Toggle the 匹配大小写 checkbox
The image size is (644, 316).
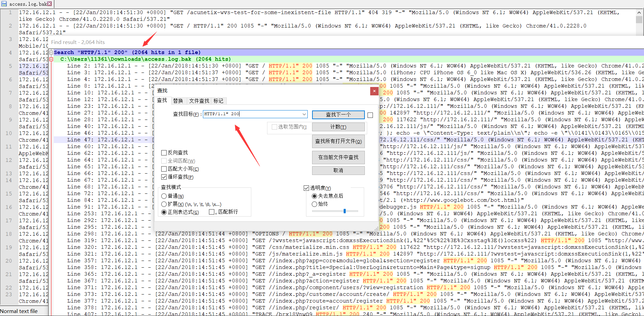point(164,169)
